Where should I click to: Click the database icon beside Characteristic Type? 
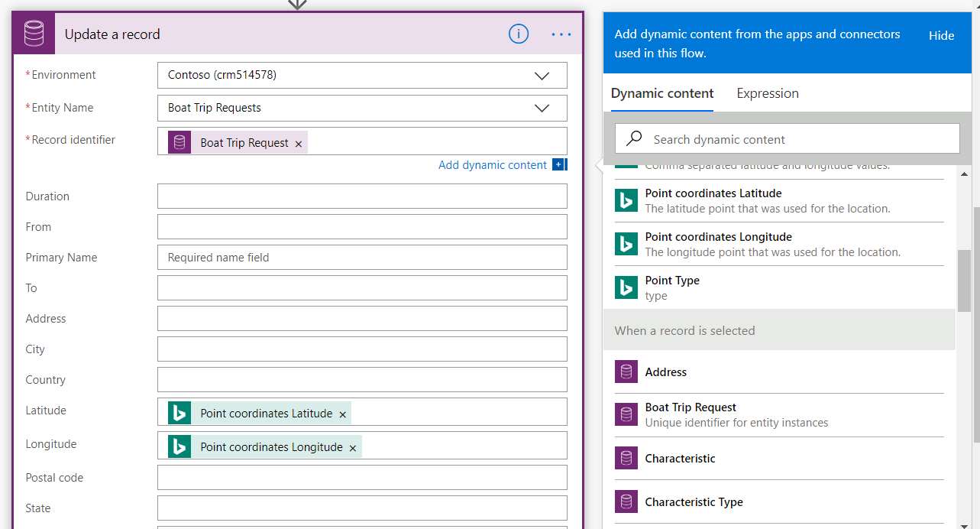(626, 502)
